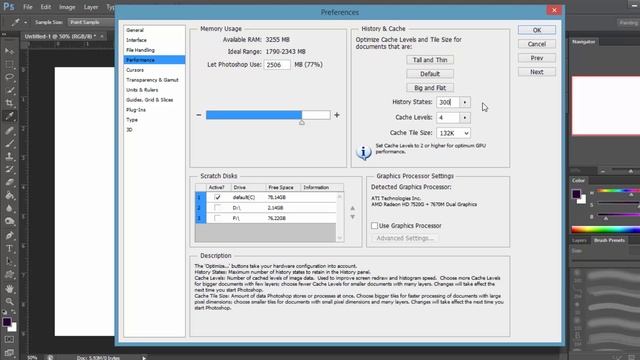Click OK to confirm preferences
The image size is (640, 360).
[x=537, y=30]
